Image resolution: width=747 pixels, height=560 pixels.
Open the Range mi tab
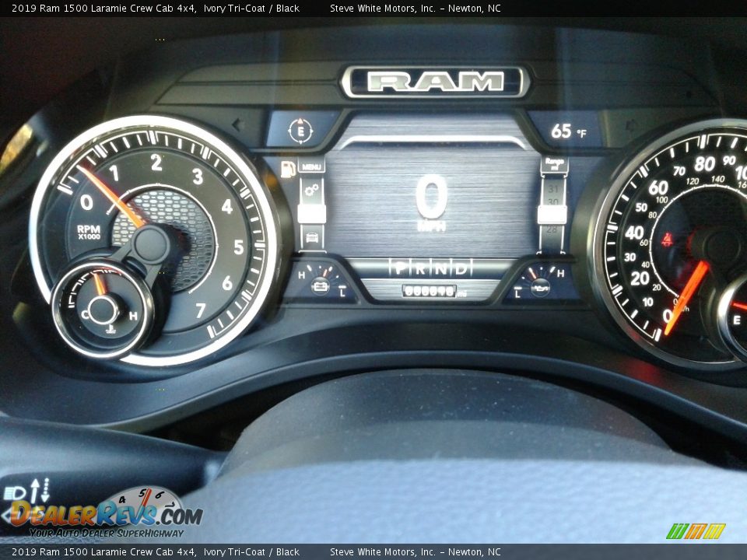pos(554,164)
